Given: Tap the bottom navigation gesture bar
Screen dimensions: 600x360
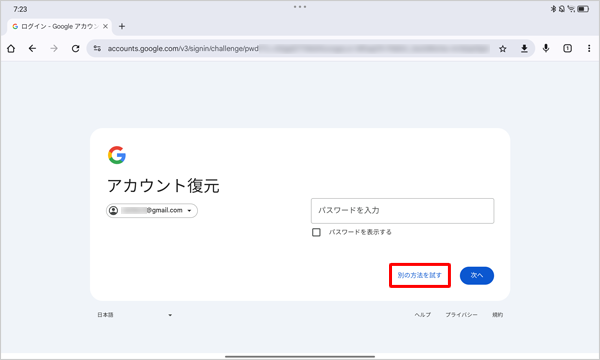Looking at the screenshot, I should click(300, 357).
